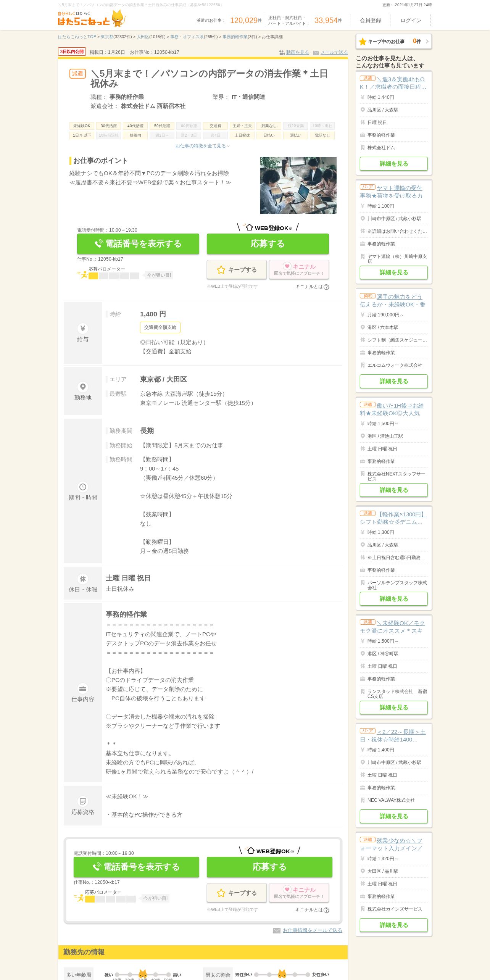
Task: Click 交通費全額支給 badge
Action: pos(160,327)
